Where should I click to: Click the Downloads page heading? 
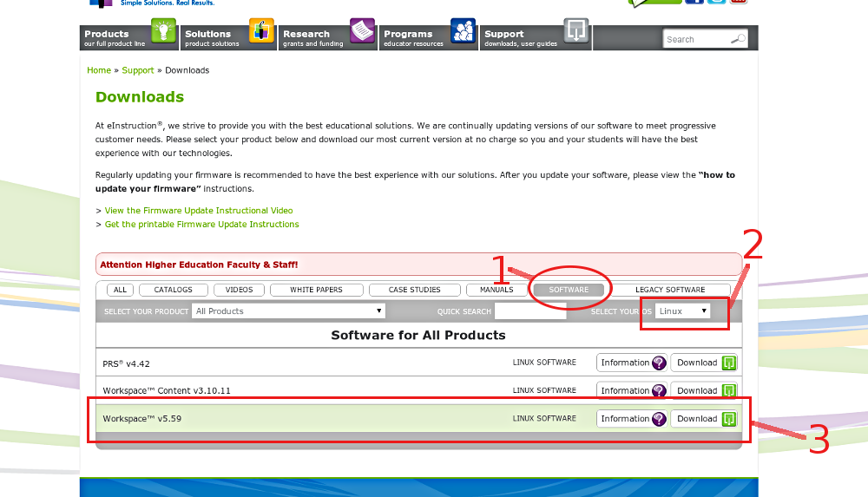[x=140, y=97]
